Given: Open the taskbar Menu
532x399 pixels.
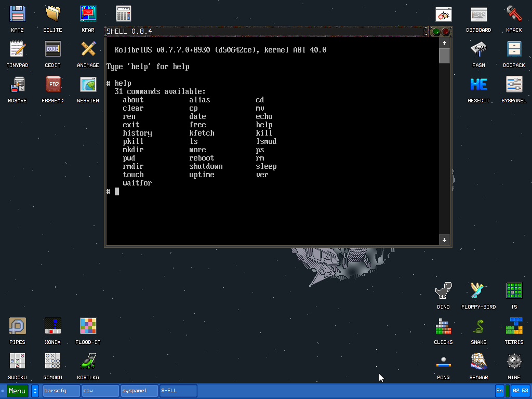Looking at the screenshot, I should 17,391.
